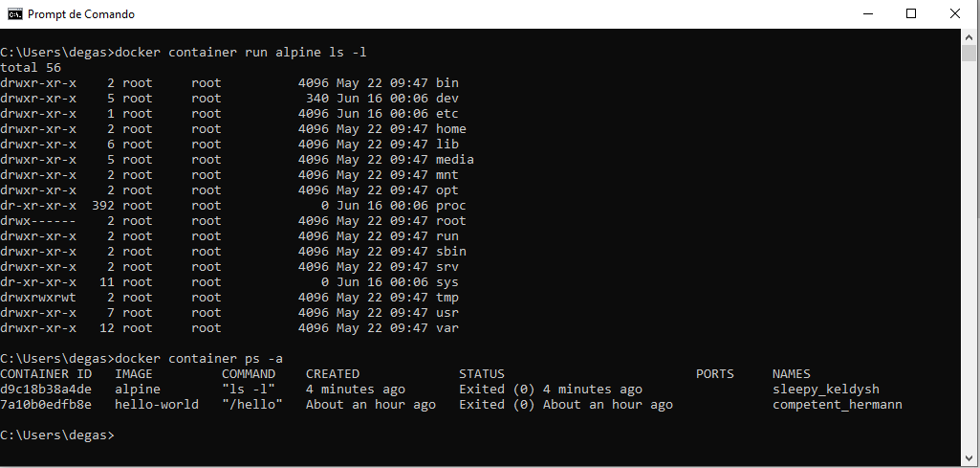
Task: Click the 'PORTS' column header
Action: (715, 374)
